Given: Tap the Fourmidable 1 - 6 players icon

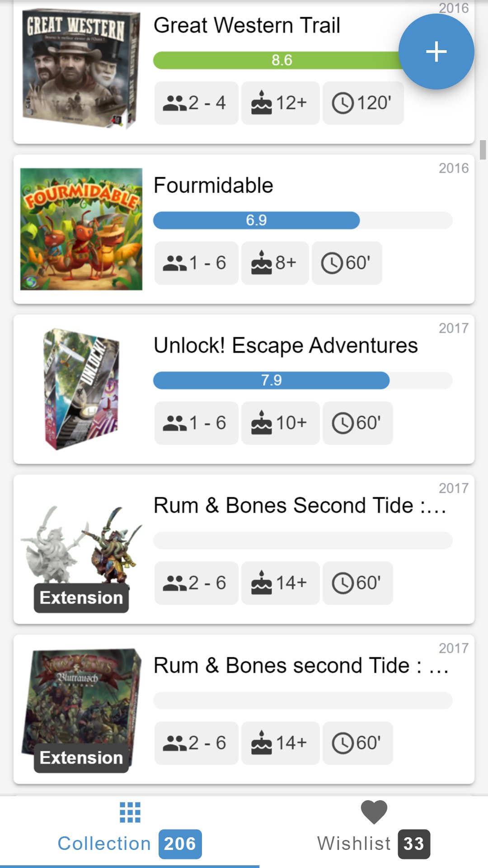Looking at the screenshot, I should point(175,263).
